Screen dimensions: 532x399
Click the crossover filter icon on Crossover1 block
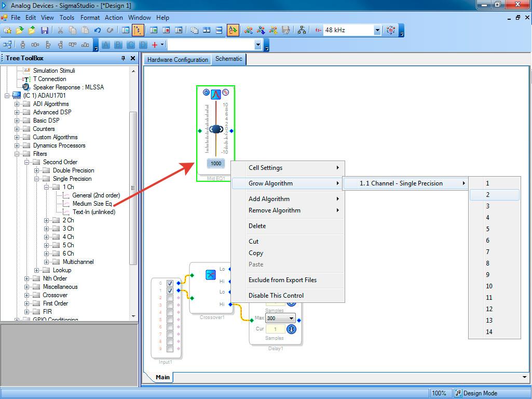coord(210,275)
